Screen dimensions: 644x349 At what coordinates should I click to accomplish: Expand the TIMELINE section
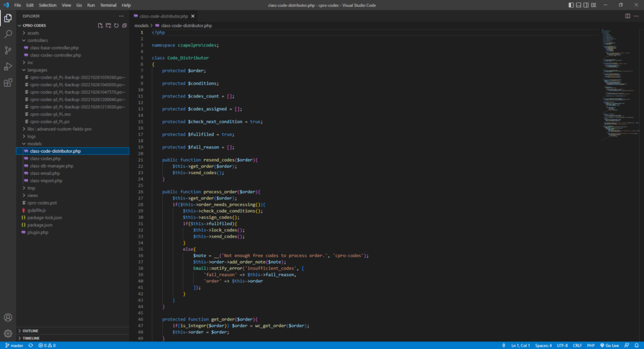pyautogui.click(x=31, y=338)
